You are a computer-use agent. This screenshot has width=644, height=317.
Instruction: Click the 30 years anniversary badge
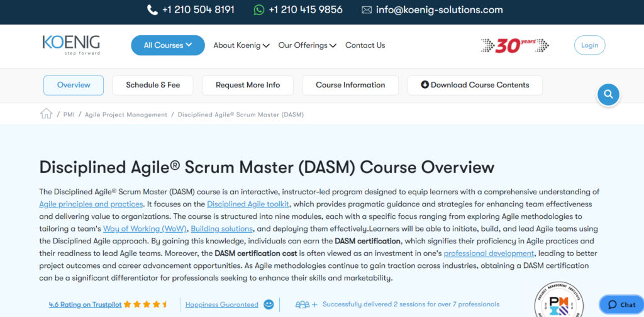coord(514,45)
